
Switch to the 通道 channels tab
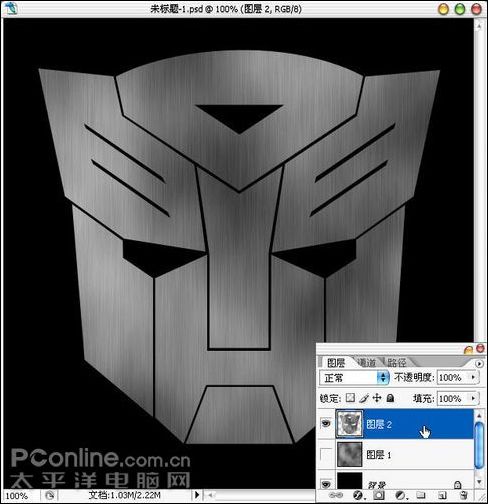tap(366, 362)
